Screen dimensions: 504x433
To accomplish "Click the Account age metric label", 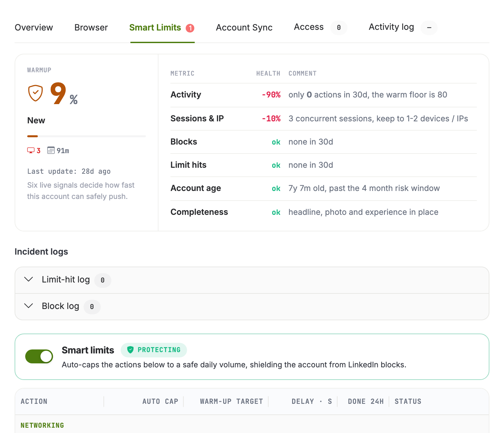I will (196, 188).
